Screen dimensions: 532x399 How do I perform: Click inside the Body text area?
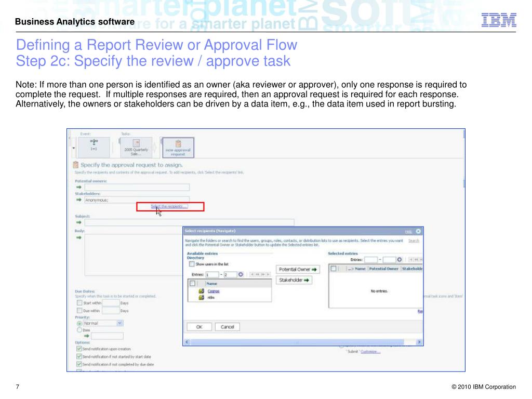pos(134,255)
